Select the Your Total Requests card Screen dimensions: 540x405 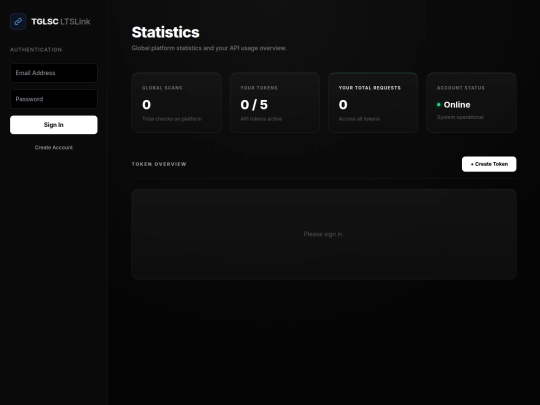[x=373, y=103]
